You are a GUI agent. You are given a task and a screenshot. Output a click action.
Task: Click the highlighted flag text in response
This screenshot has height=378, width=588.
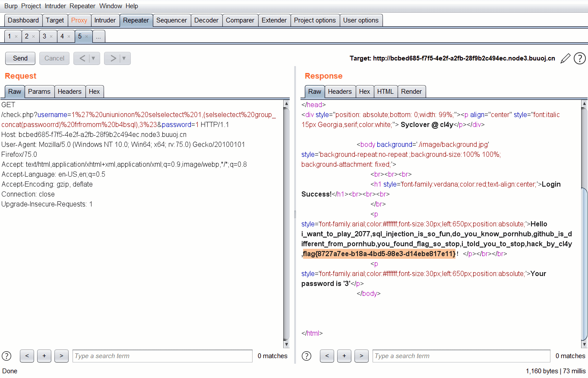[379, 254]
